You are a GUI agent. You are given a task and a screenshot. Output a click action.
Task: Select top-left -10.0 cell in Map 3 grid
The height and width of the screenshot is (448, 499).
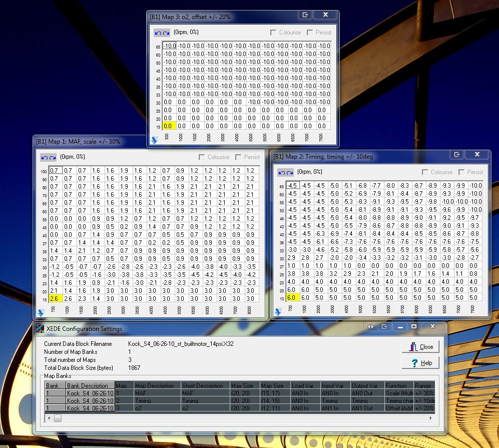(169, 46)
